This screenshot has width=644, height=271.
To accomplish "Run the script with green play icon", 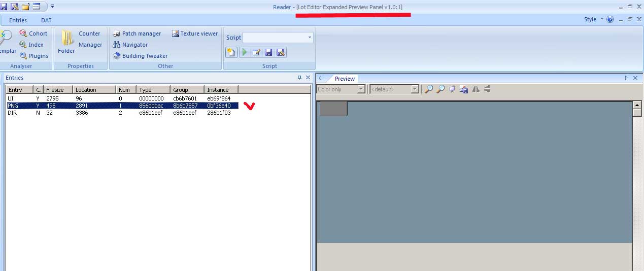I will pyautogui.click(x=244, y=52).
